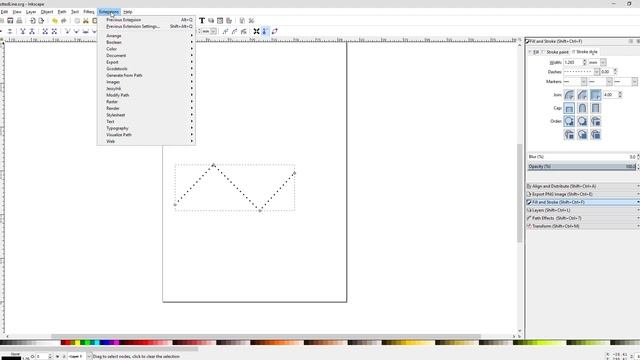The width and height of the screenshot is (640, 360).
Task: Expand Path Effects panel row
Action: pos(583,218)
